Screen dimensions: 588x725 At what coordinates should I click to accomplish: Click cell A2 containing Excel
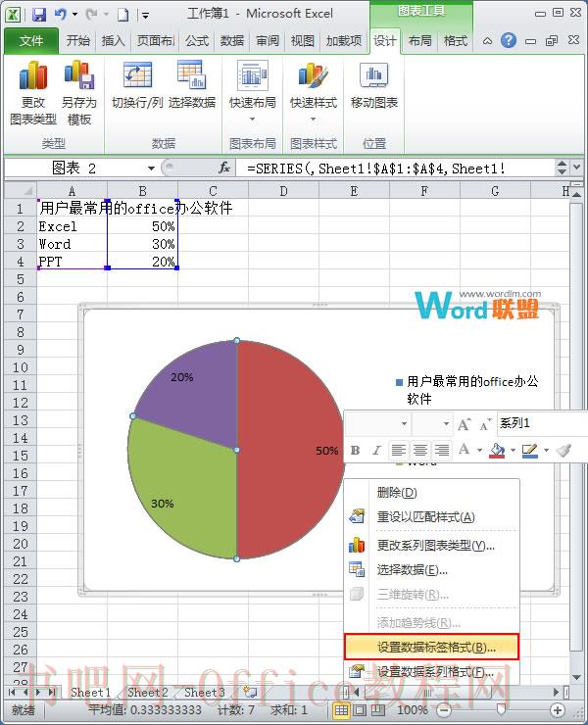tap(73, 226)
